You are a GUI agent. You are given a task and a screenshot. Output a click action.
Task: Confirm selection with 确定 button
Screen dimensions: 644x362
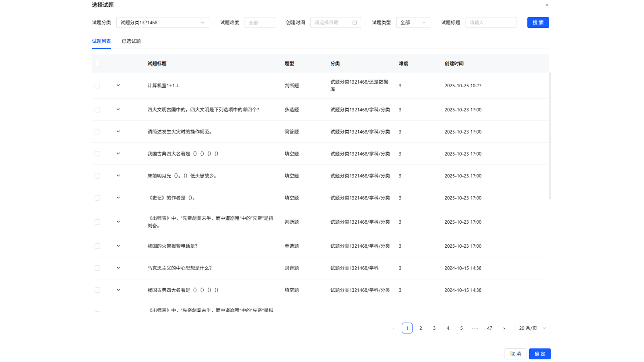coord(540,354)
